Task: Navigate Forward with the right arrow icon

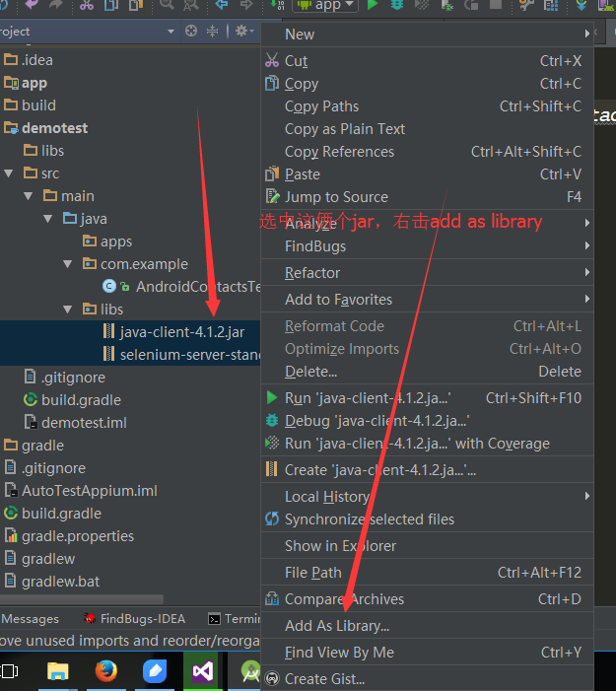Action: tap(246, 4)
